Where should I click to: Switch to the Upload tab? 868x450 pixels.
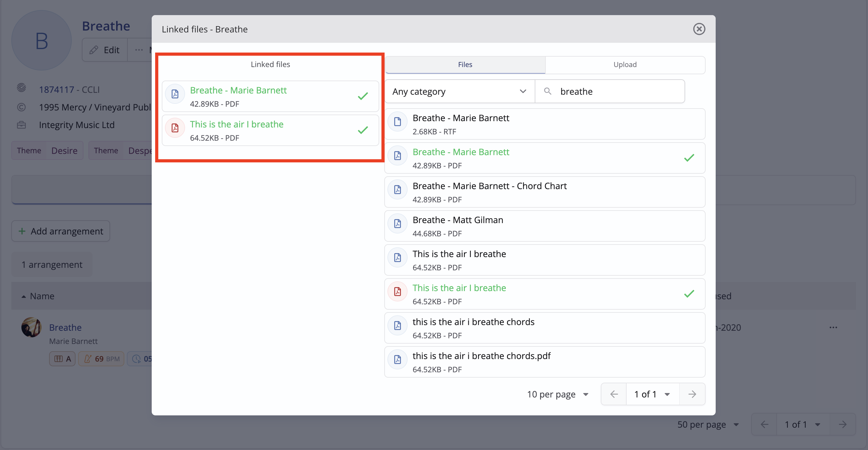point(625,64)
